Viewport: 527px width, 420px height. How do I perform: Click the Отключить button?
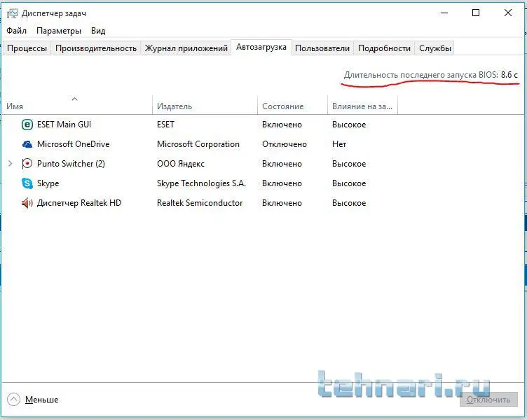coord(488,400)
